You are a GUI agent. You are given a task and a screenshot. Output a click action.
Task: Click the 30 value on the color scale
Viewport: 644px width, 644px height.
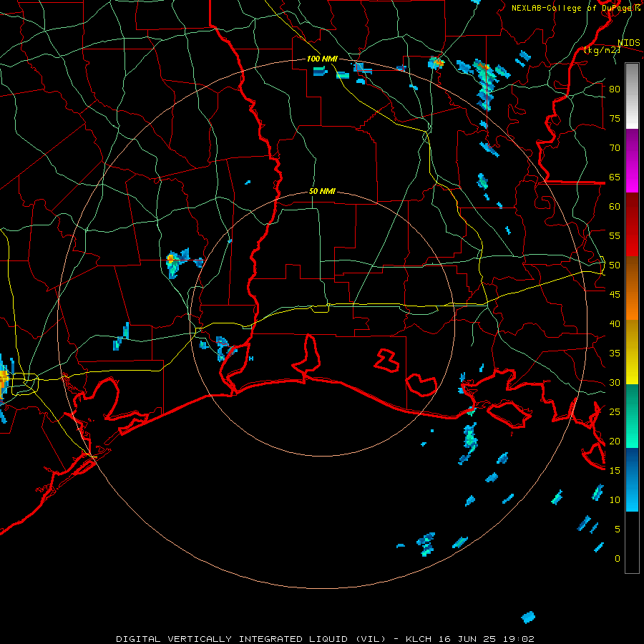(x=615, y=383)
